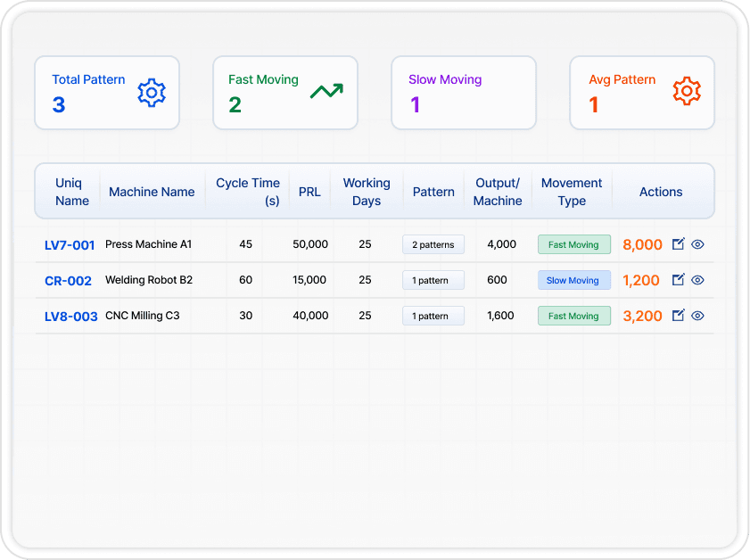Sort by the Cycle Time (s) column header
The width and height of the screenshot is (750, 560).
tap(248, 192)
